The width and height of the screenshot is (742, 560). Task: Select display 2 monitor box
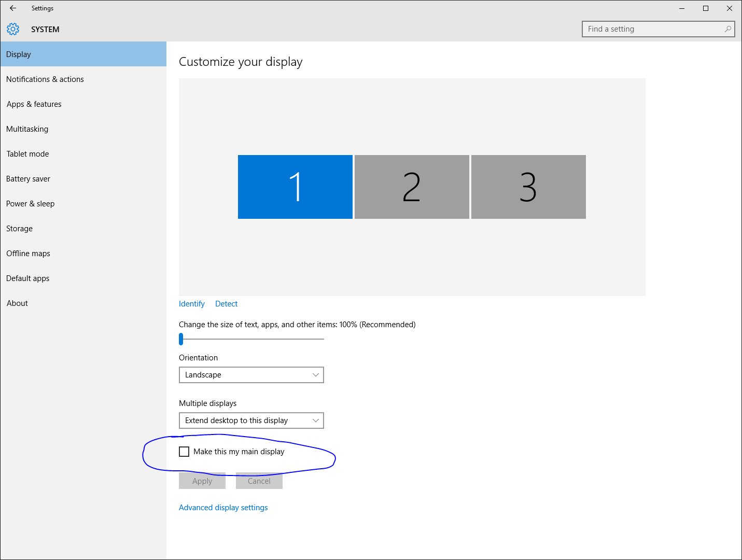click(412, 187)
